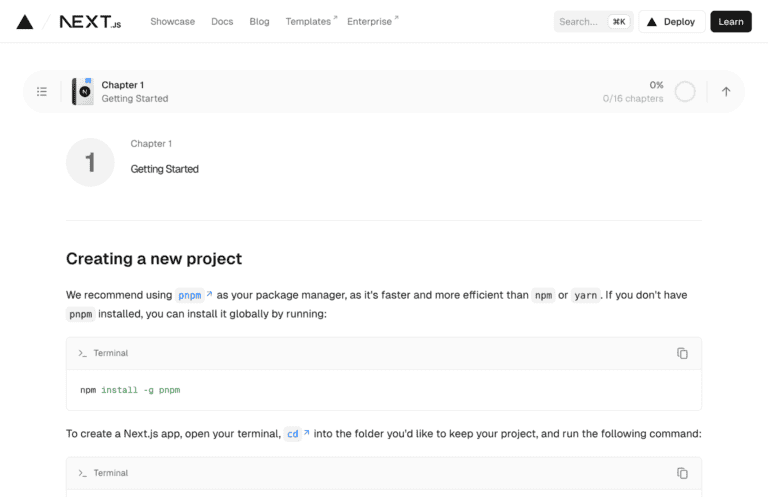Open the Showcase menu item
This screenshot has width=768, height=497.
[x=172, y=22]
